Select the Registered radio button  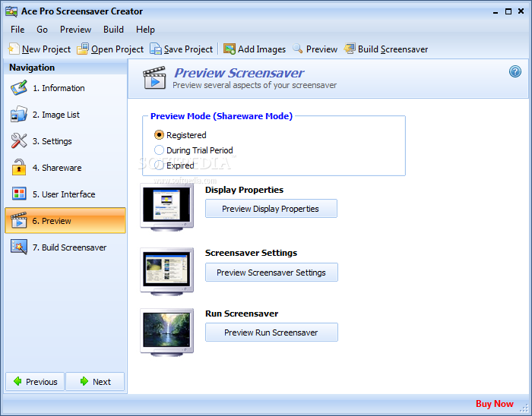(159, 135)
